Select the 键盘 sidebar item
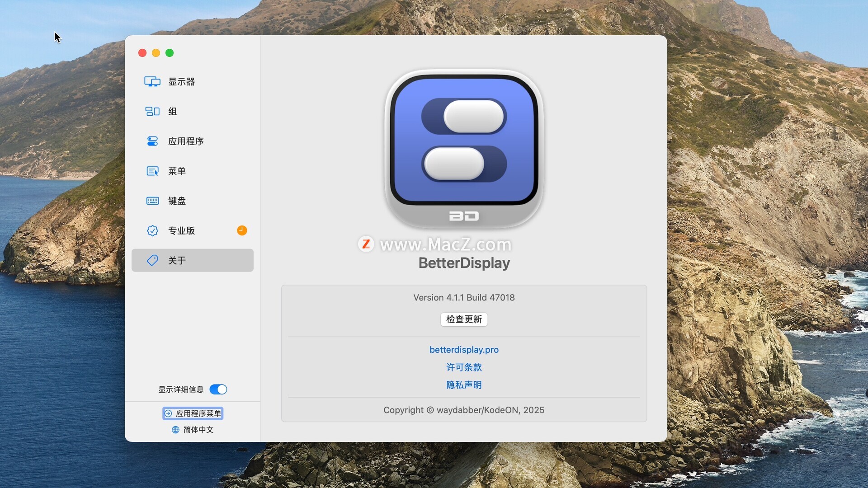868x488 pixels. 177,201
